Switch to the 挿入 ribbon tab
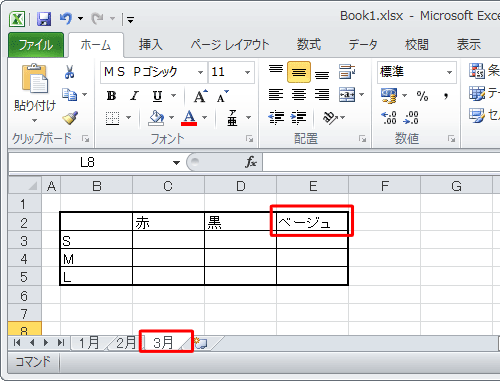 (150, 45)
